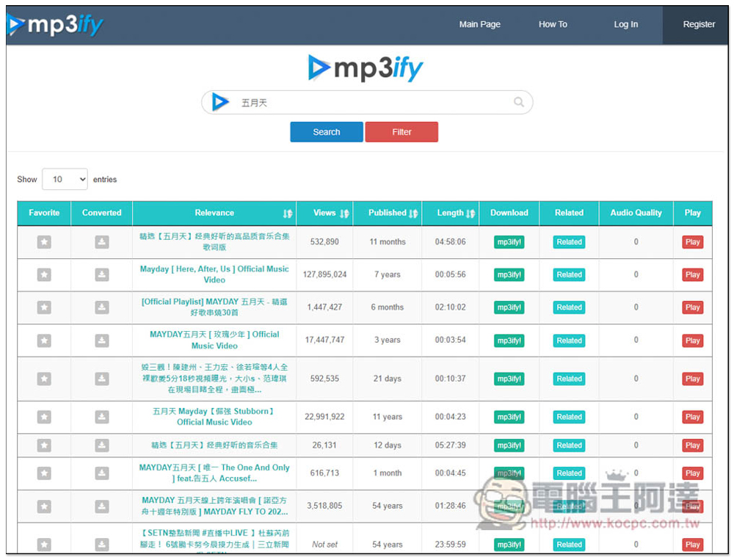Click the large mp3ify logo above the search bar
The height and width of the screenshot is (560, 734).
[366, 68]
